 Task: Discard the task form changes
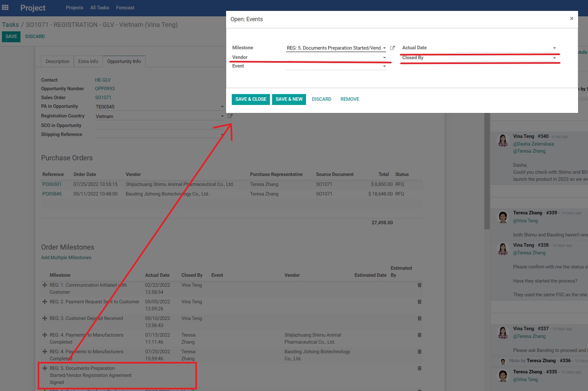point(35,36)
